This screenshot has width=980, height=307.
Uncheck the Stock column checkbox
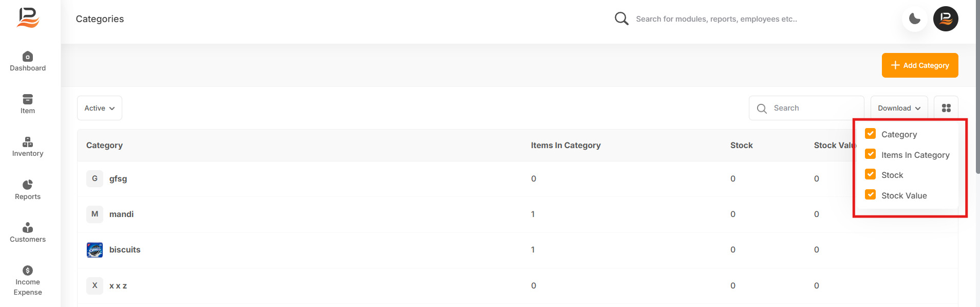tap(871, 174)
